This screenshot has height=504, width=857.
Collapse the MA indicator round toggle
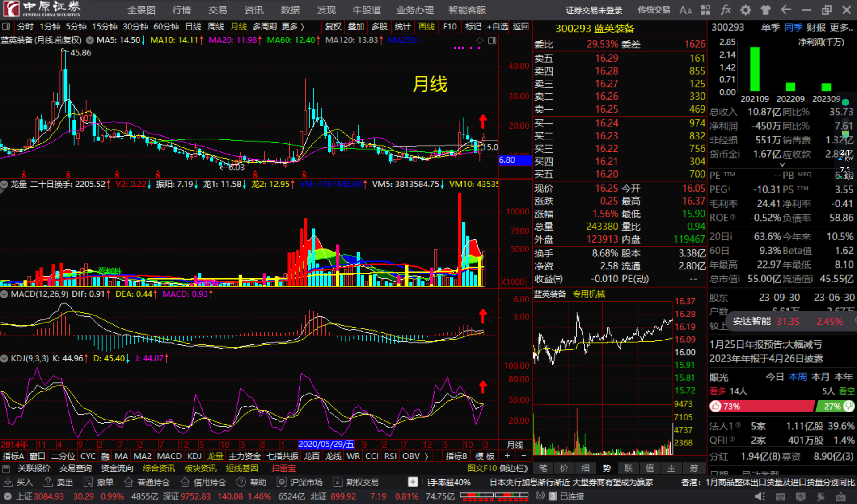pos(90,40)
